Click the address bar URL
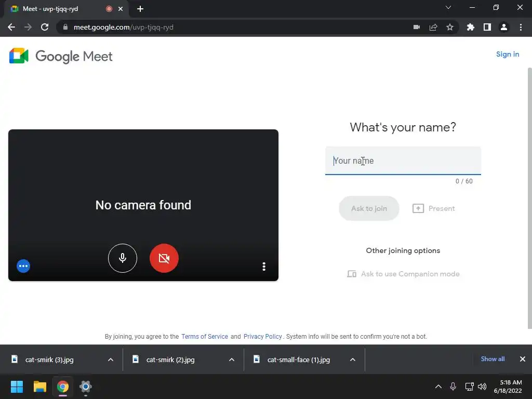 [124, 27]
